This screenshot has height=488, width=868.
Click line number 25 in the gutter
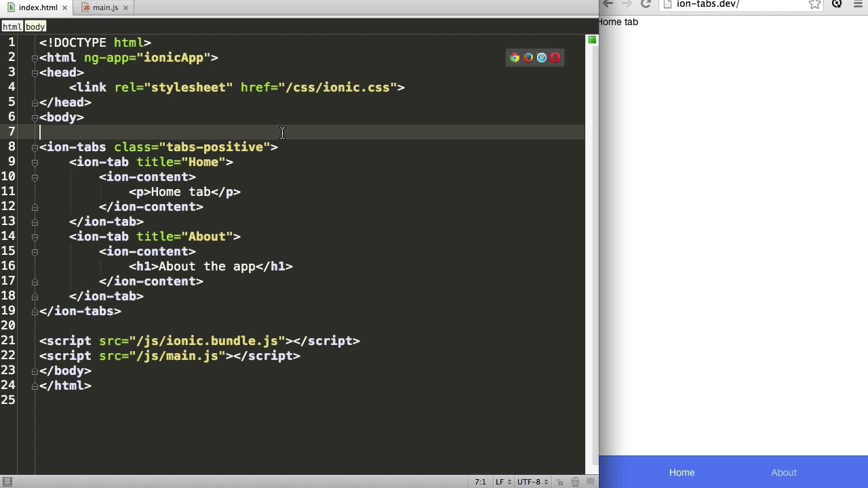tap(8, 401)
